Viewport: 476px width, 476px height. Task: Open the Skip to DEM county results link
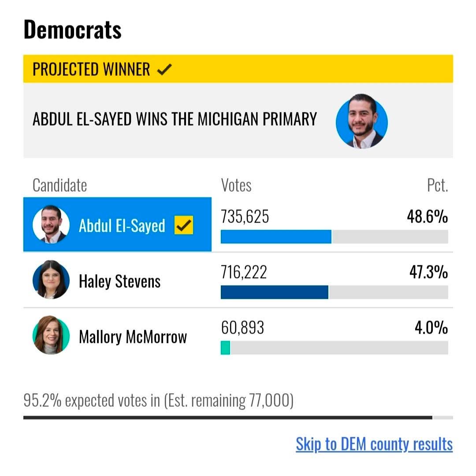point(374,444)
